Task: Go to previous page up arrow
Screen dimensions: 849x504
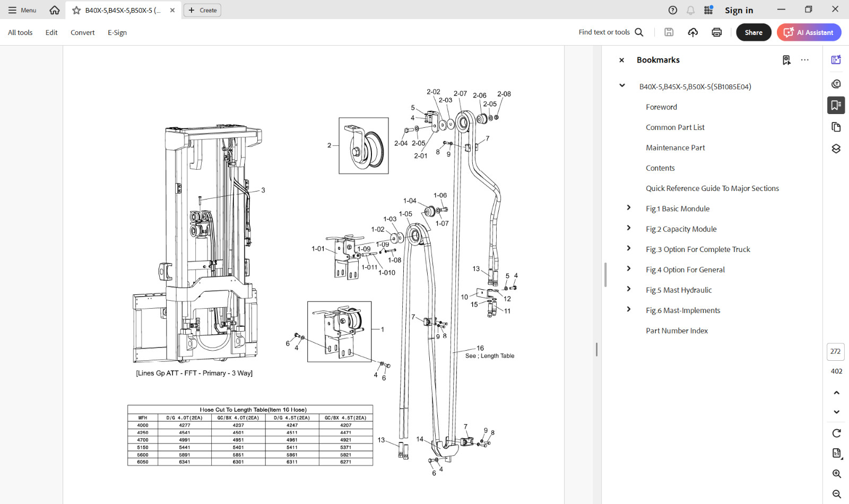Action: tap(836, 393)
